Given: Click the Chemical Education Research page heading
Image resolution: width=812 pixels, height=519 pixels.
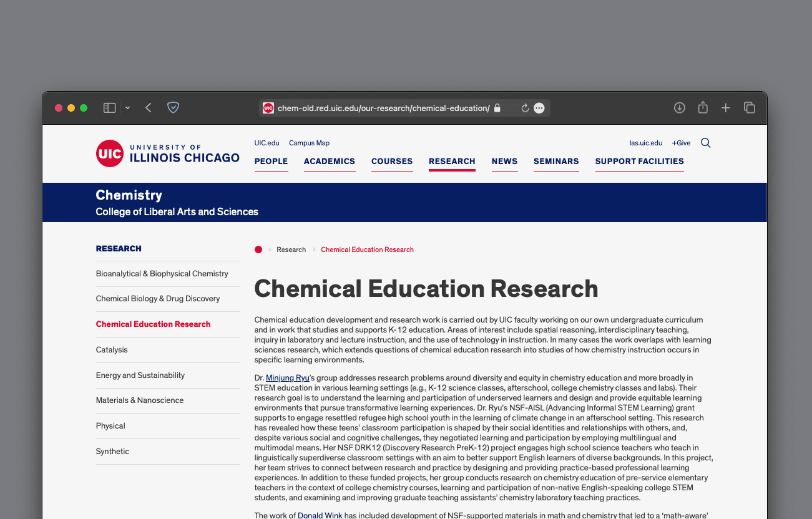Looking at the screenshot, I should click(x=426, y=289).
